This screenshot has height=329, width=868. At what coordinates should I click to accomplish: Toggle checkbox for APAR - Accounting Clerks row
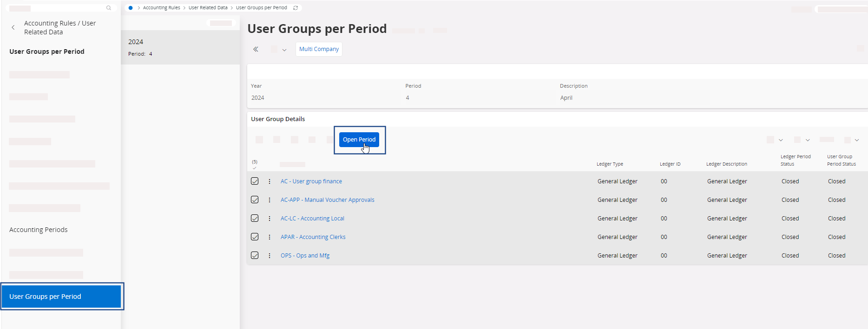coord(255,237)
